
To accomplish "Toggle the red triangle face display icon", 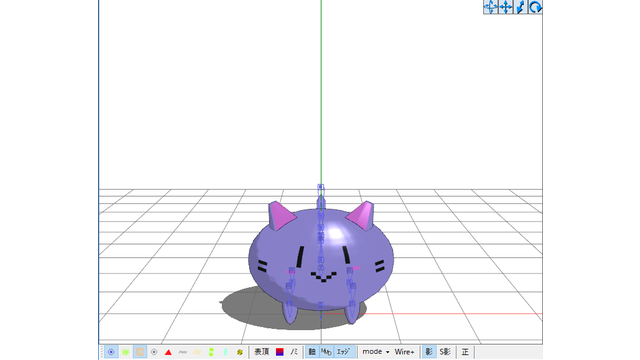I will [168, 352].
